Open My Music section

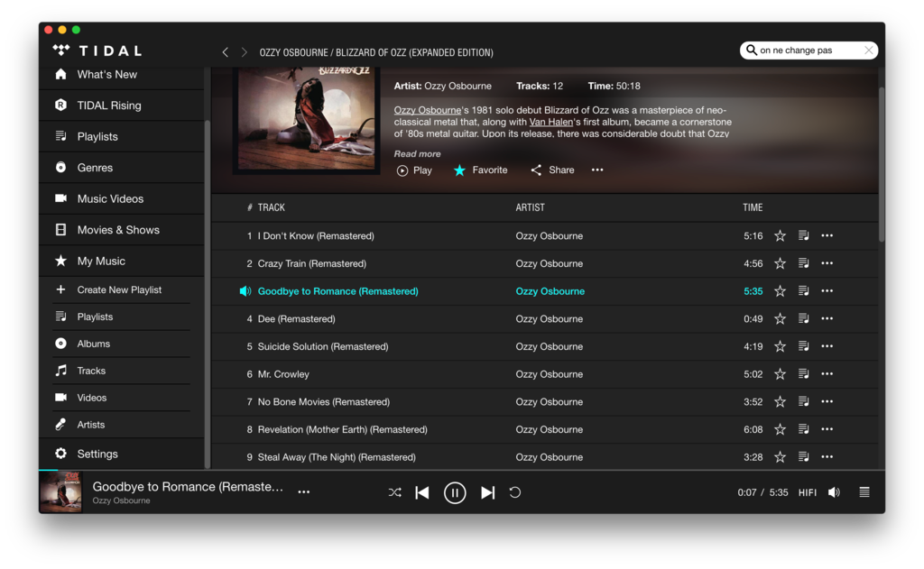click(122, 261)
